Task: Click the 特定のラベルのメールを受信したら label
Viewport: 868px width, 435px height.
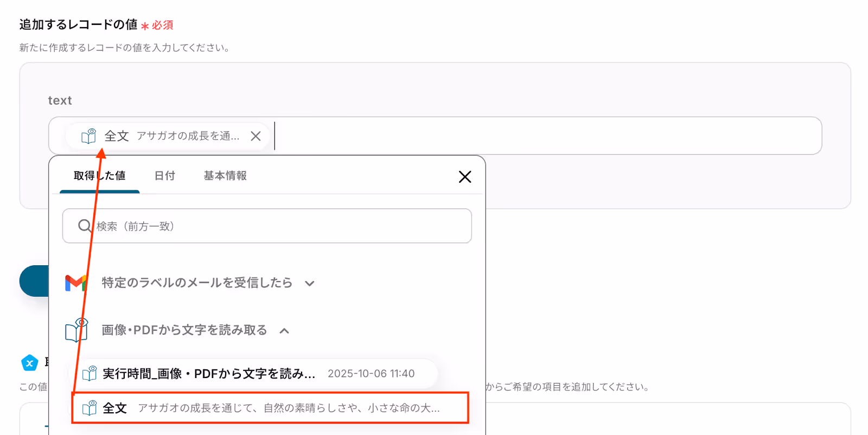Action: 197,283
